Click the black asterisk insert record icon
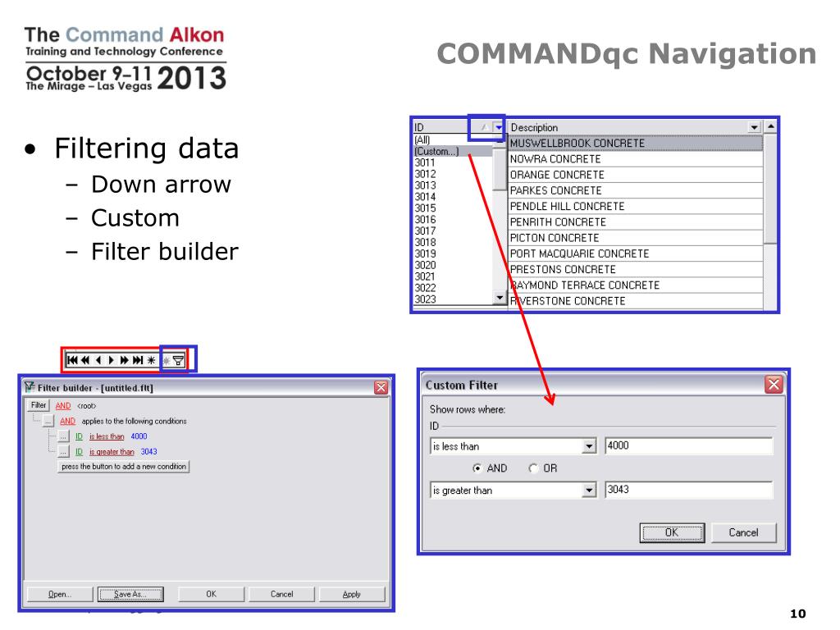Viewport: 840px width, 630px height. coord(151,360)
